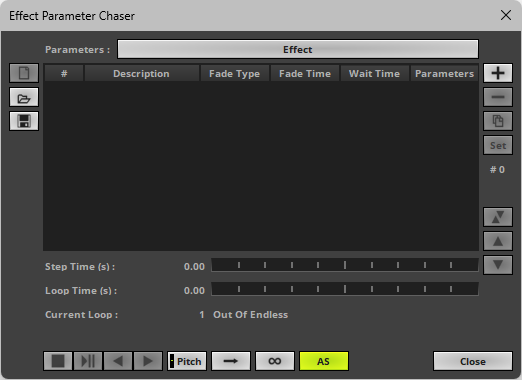This screenshot has width=522, height=380.
Task: Click the Step Time slider
Action: click(345, 265)
